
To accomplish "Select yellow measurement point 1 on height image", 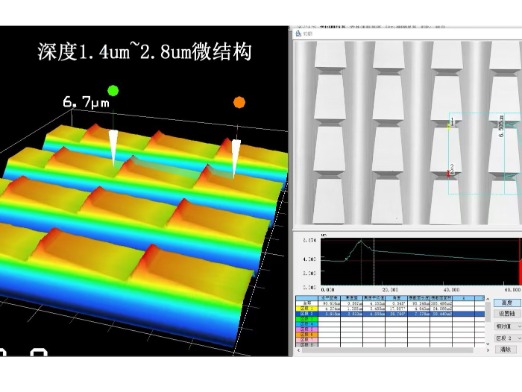I will point(449,126).
